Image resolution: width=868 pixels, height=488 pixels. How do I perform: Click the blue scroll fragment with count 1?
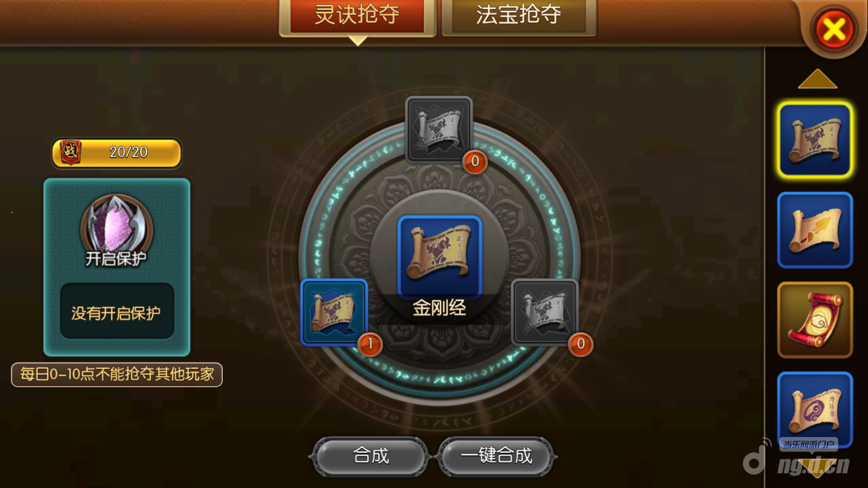point(335,312)
